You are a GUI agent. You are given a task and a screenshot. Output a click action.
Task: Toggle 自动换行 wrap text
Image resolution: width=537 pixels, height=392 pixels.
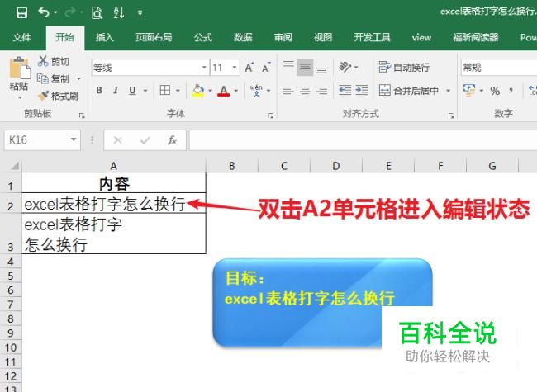(404, 67)
